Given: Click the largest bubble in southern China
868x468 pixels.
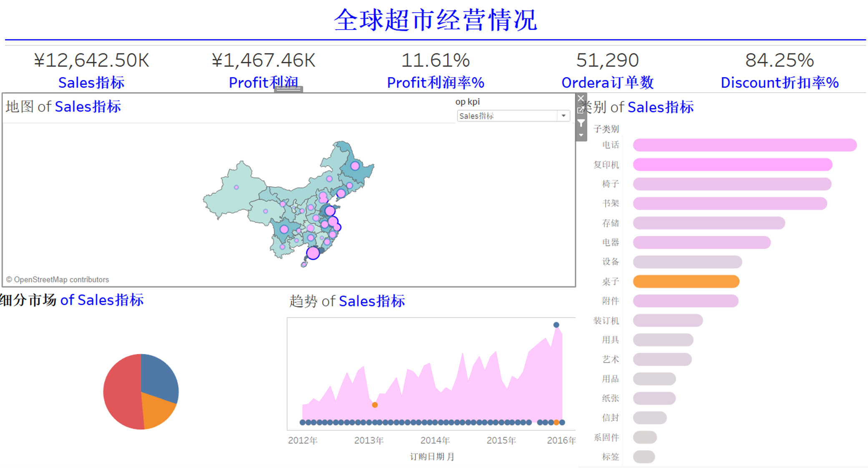Looking at the screenshot, I should click(x=313, y=253).
